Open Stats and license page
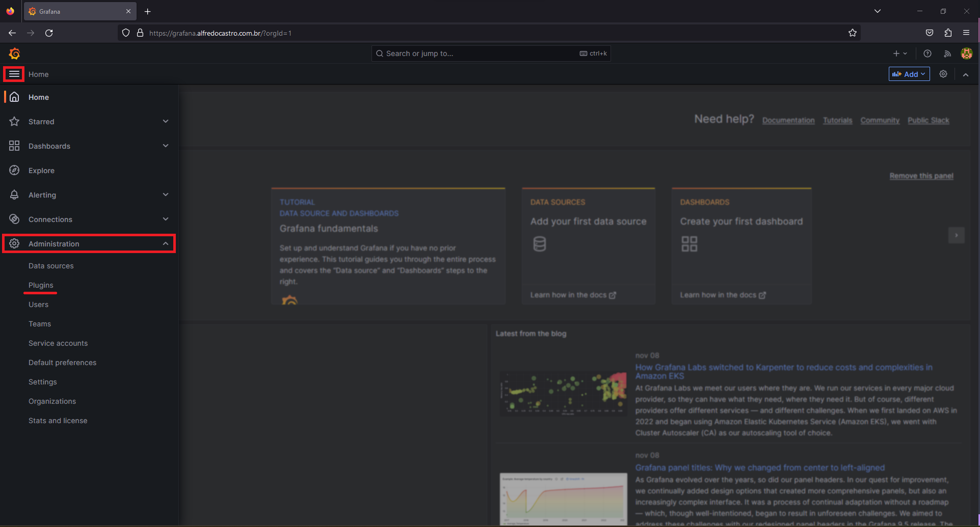Viewport: 980px width, 527px height. click(58, 421)
